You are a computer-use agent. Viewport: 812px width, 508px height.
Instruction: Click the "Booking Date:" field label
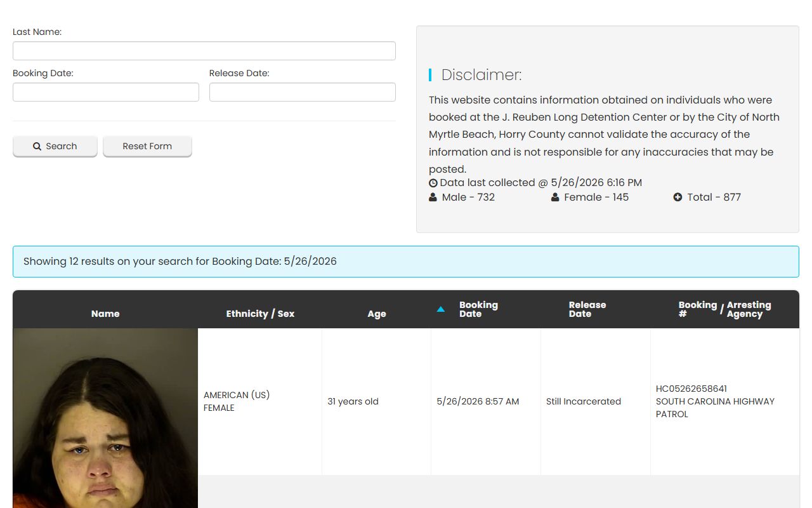coord(43,73)
